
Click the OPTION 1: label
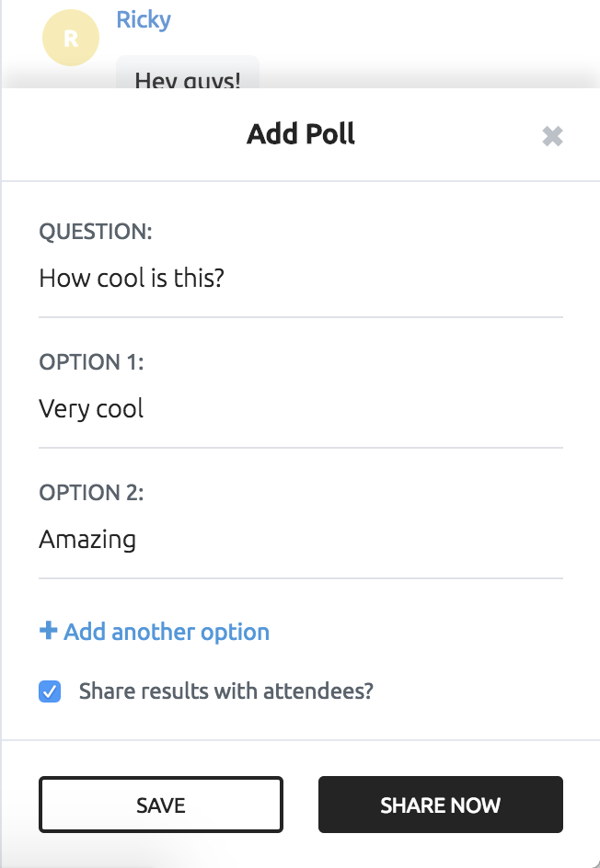[x=91, y=361]
